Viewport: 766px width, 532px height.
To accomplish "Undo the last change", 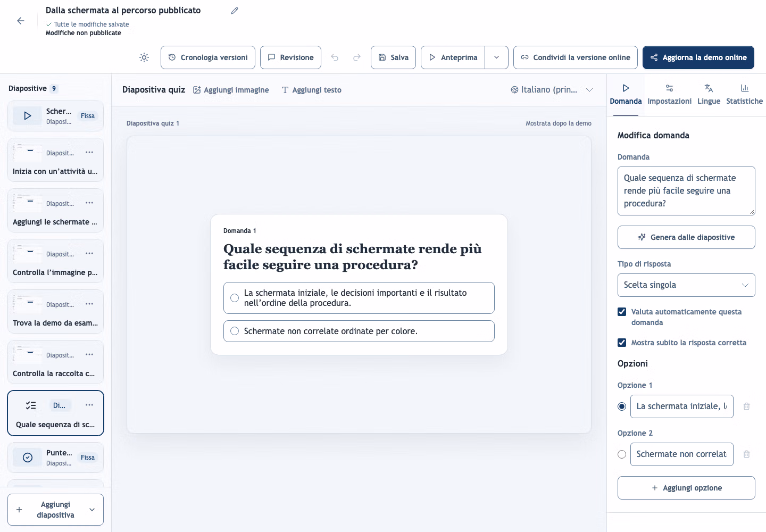I will tap(335, 57).
